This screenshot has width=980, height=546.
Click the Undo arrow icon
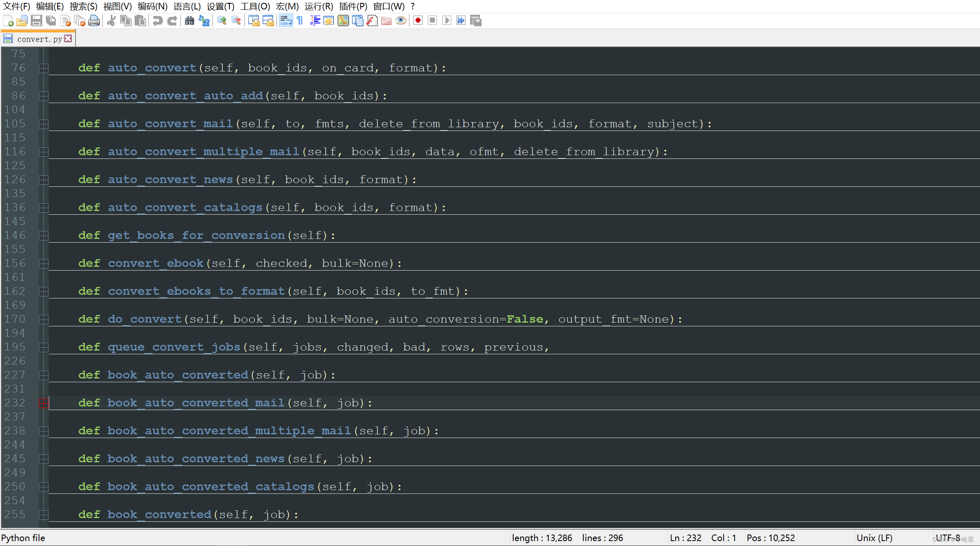[158, 21]
